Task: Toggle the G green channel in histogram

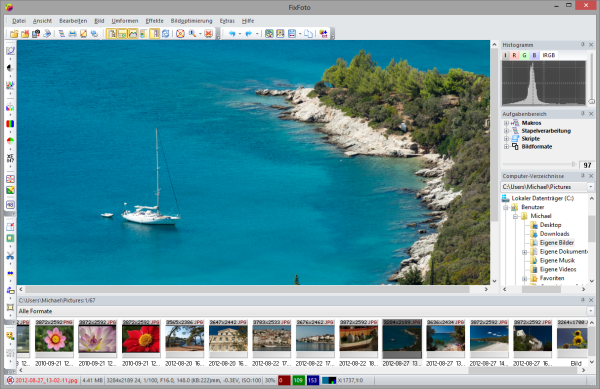Action: 525,55
